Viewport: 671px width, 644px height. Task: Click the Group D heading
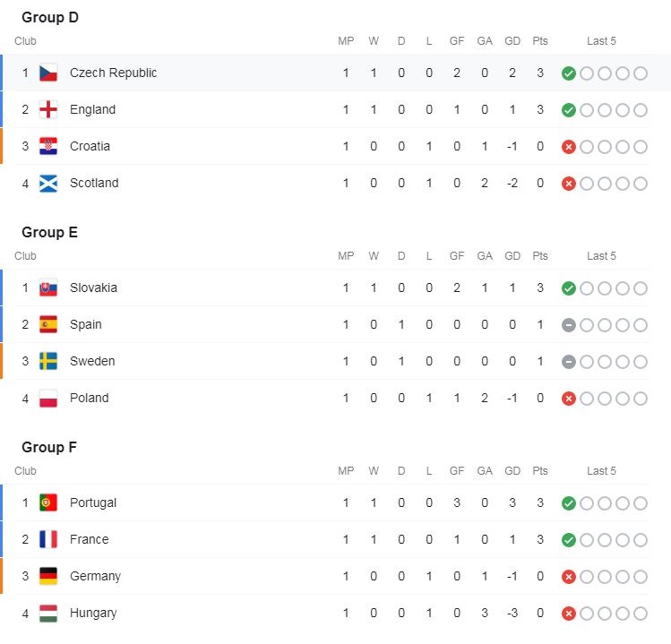tap(50, 18)
